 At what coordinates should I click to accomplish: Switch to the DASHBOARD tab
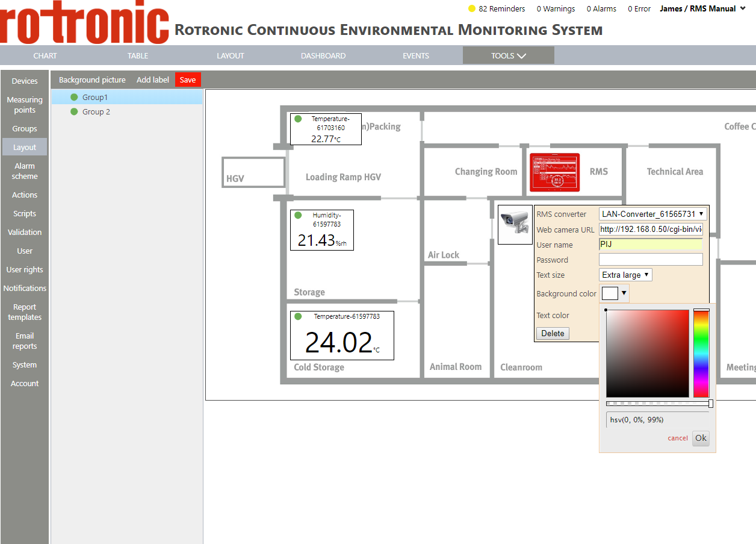click(x=323, y=55)
